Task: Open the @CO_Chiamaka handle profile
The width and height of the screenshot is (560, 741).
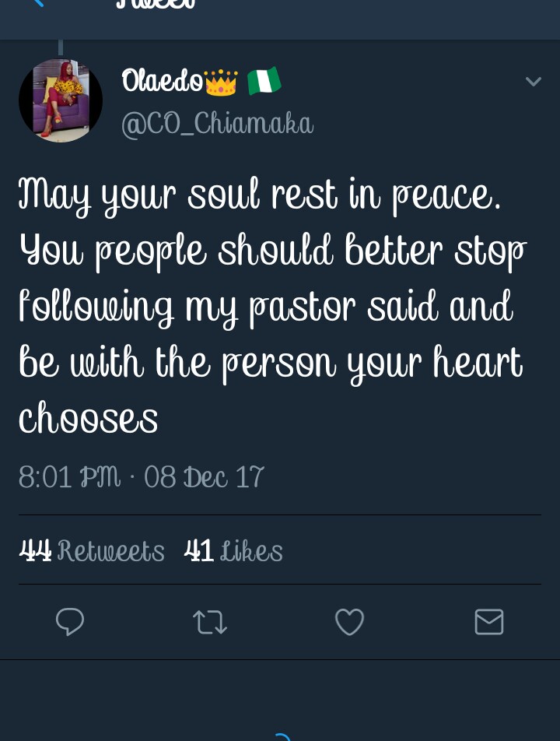Action: (217, 124)
